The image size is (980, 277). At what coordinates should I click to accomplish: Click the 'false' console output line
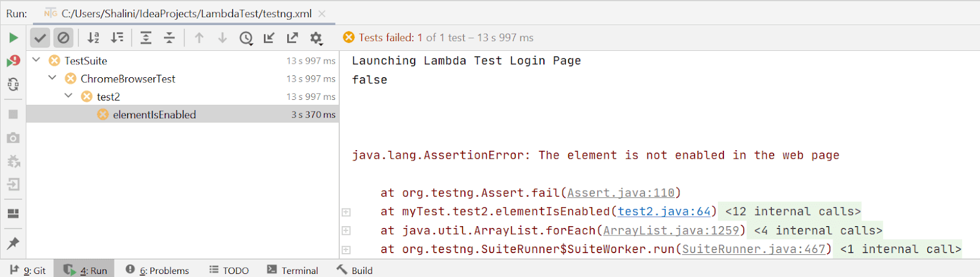point(369,80)
